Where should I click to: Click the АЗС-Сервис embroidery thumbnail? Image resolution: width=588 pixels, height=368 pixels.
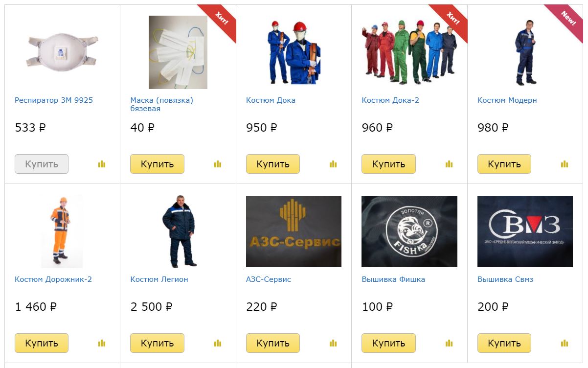294,231
